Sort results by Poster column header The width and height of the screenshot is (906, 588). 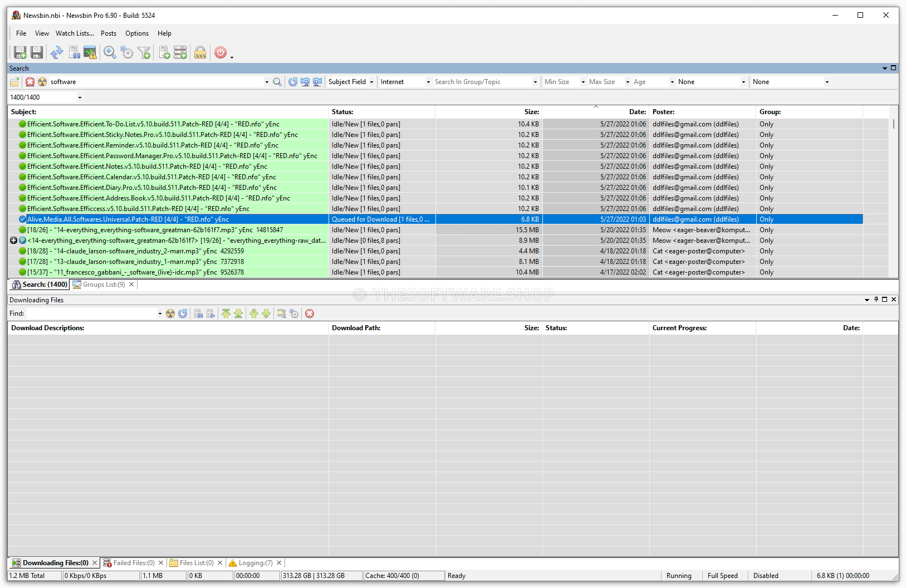[703, 112]
